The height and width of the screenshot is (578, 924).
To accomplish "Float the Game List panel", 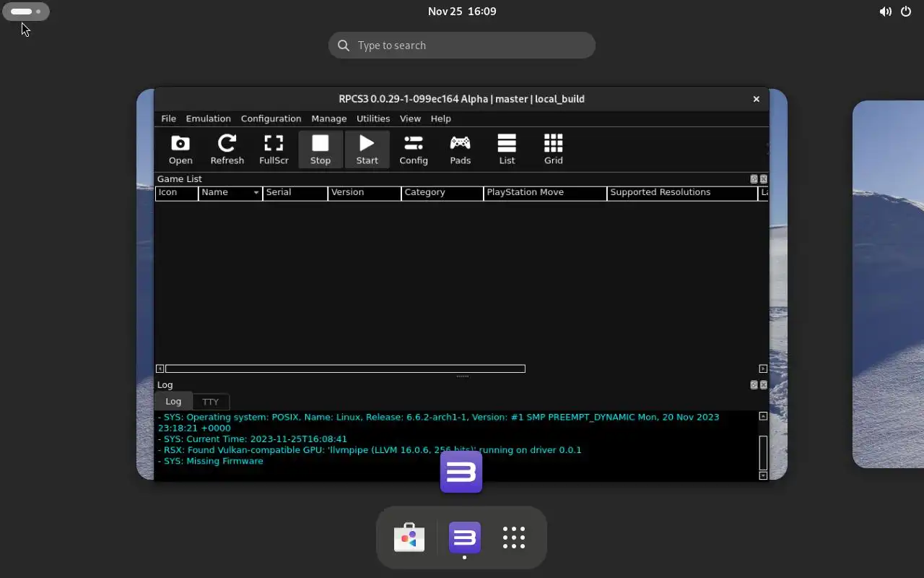I will (x=754, y=179).
